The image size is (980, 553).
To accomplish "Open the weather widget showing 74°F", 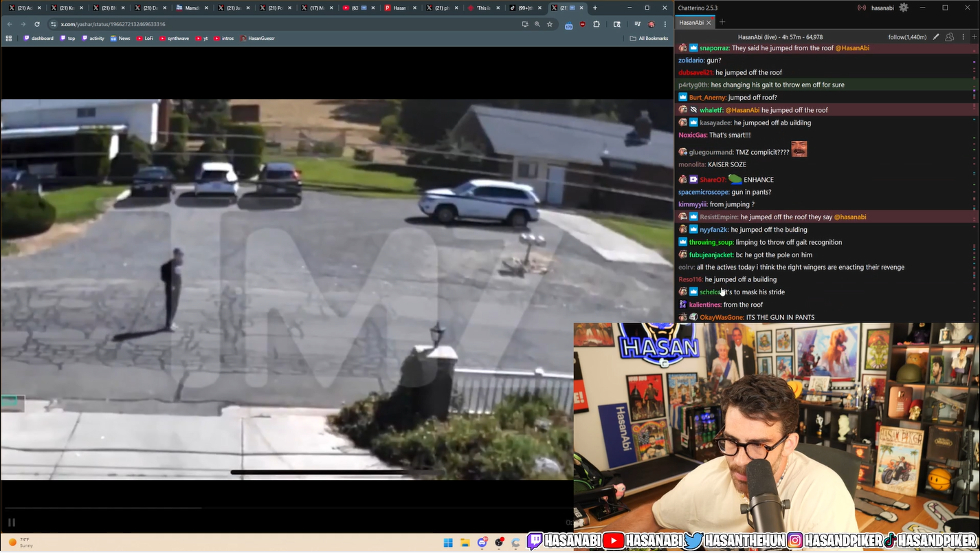I will 21,543.
